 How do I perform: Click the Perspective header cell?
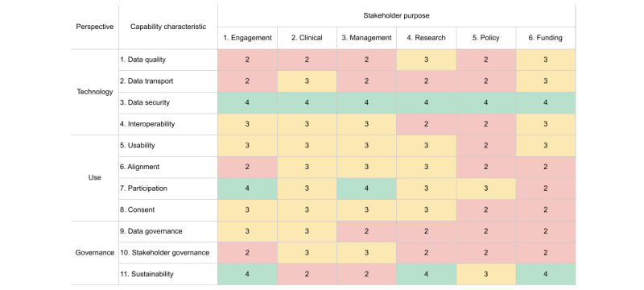tap(95, 27)
